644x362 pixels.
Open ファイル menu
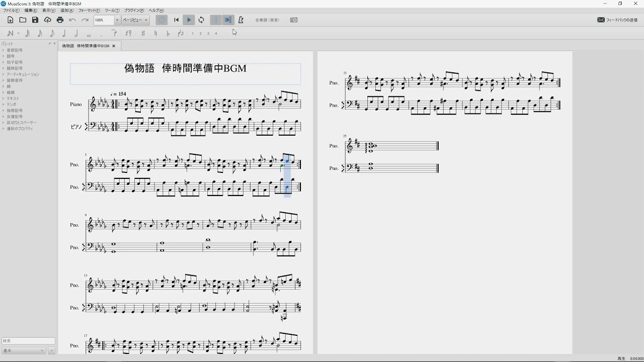click(12, 11)
